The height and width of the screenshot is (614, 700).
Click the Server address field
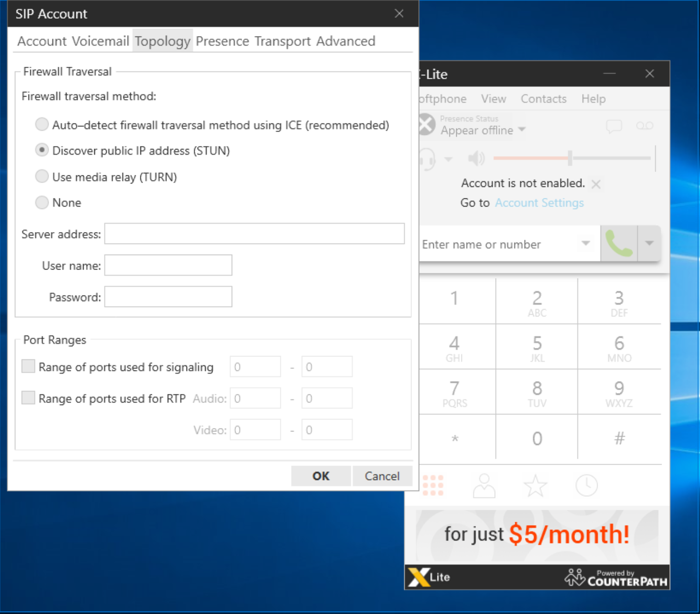(254, 233)
